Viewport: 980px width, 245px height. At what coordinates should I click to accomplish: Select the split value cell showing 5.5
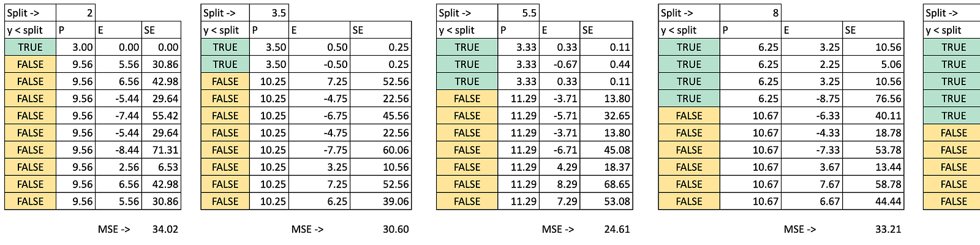tap(518, 13)
